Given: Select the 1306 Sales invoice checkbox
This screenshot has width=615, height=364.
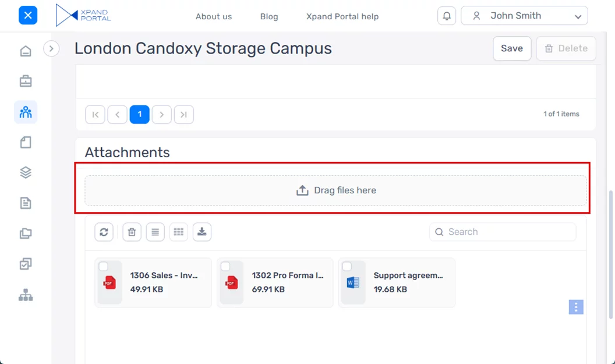Looking at the screenshot, I should pos(103,266).
